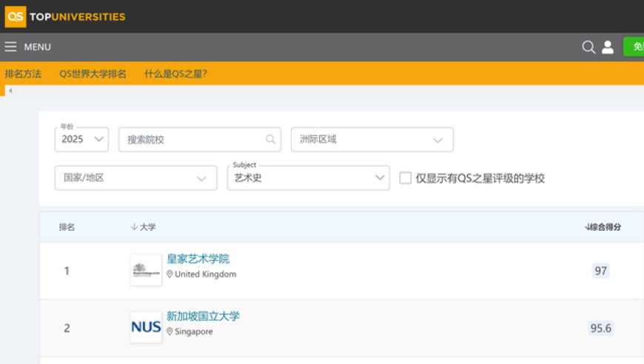Open the 2025 year dropdown
Screen dimensions: 644x364
coord(81,140)
